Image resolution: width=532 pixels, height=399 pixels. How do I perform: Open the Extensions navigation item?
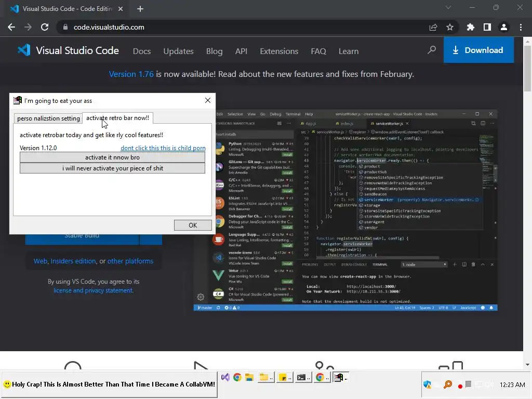pos(279,51)
